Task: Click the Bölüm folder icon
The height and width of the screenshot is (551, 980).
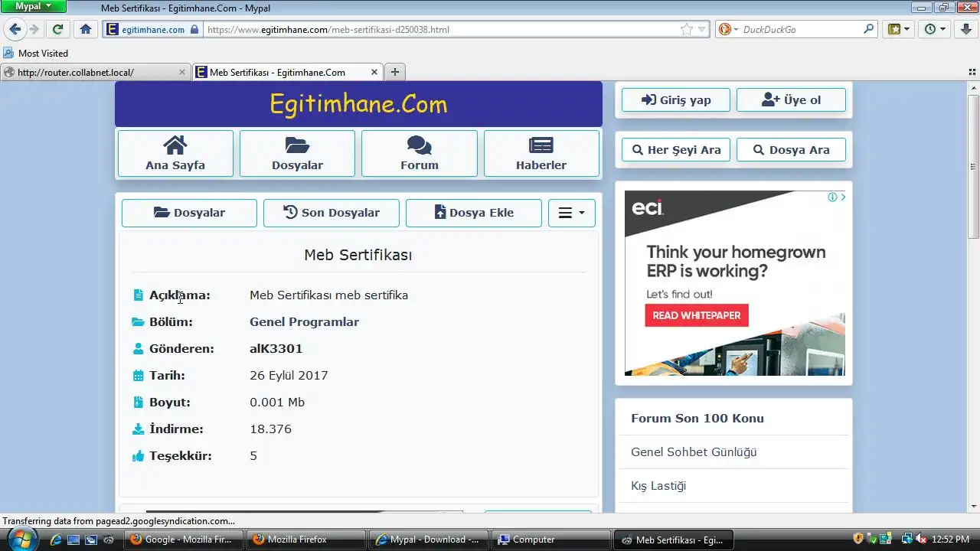Action: pyautogui.click(x=138, y=322)
